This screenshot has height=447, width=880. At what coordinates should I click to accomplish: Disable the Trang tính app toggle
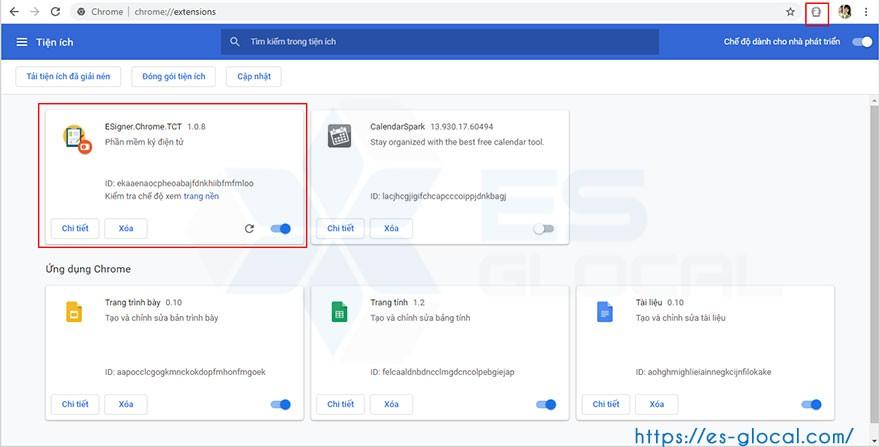[546, 404]
